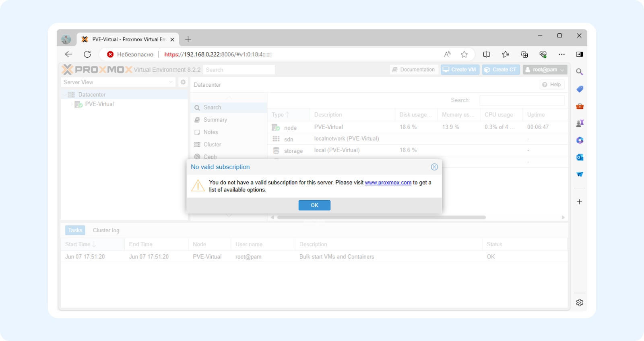The image size is (644, 341).
Task: Open Documentation
Action: [x=414, y=70]
